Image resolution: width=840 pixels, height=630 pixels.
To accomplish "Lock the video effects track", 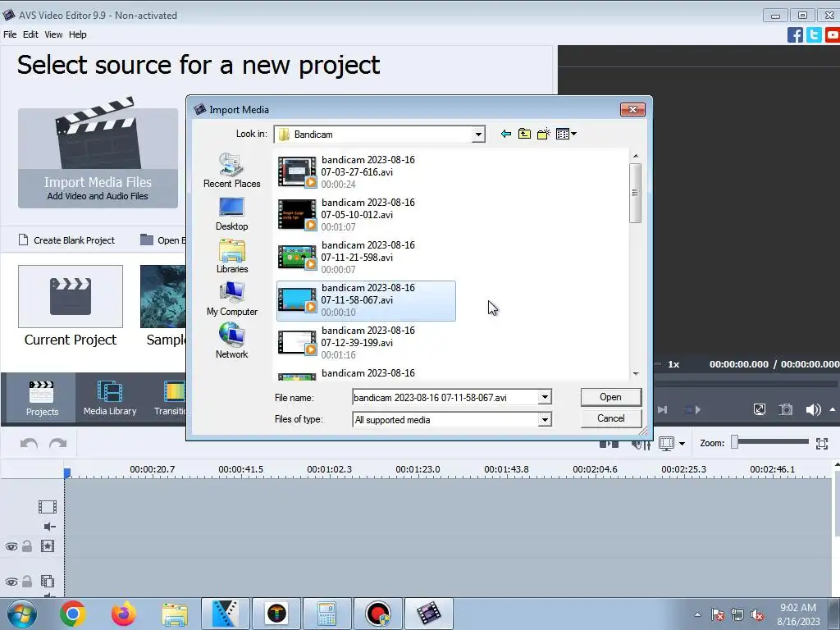I will point(27,546).
